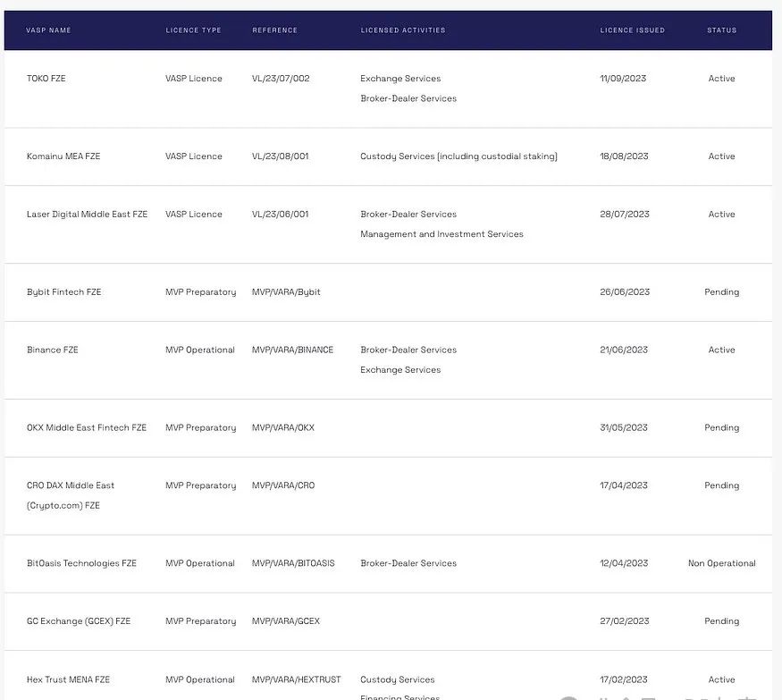Image resolution: width=782 pixels, height=700 pixels.
Task: Click MVP Operational in the Binance row
Action: 200,350
